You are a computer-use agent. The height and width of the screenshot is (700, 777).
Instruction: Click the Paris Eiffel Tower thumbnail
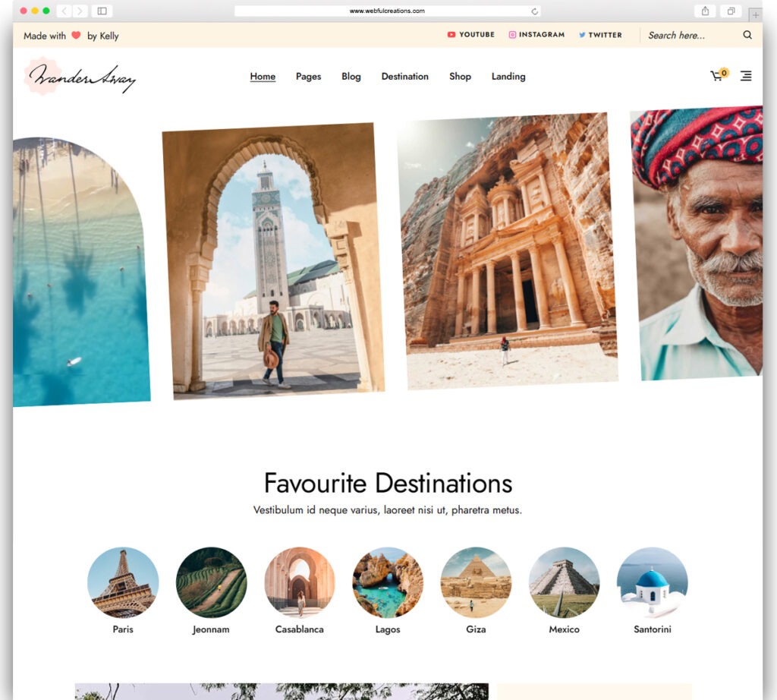[x=123, y=582]
